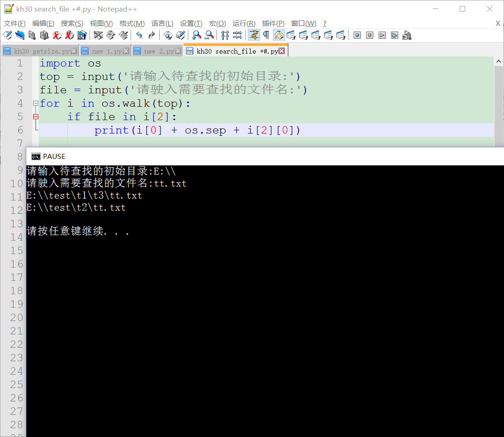504x437 pixels.
Task: Open the Find dialog from the toolbar
Action: 168,35
